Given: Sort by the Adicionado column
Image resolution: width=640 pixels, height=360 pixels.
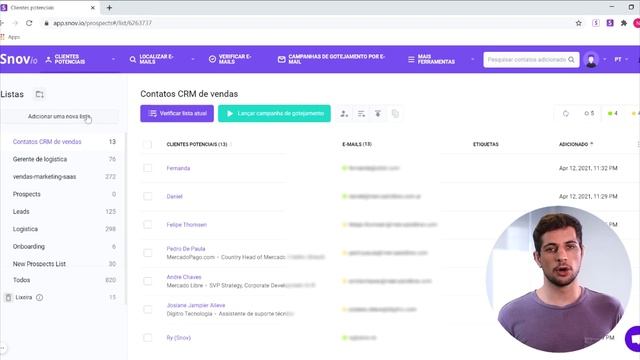Looking at the screenshot, I should 576,144.
